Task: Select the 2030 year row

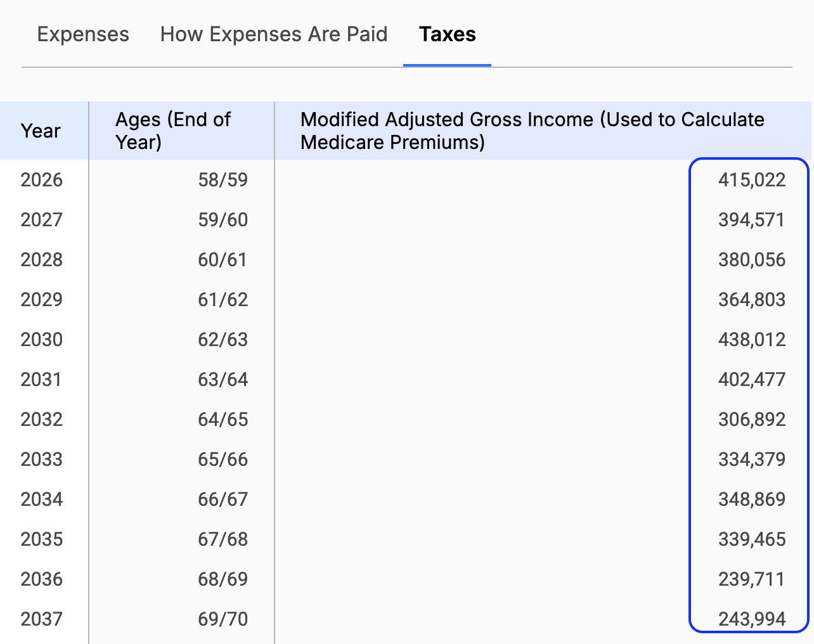Action: point(42,340)
